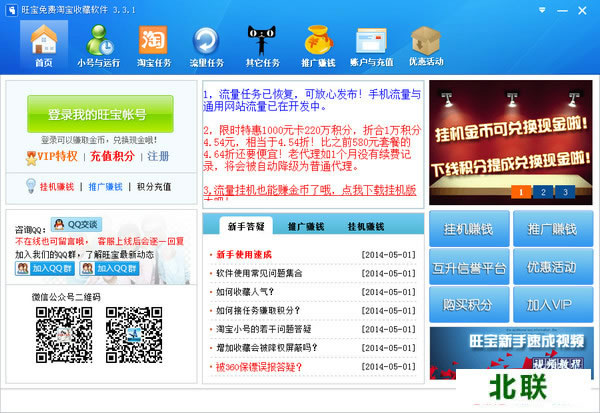Open the 流量任务 toolbar icon
Screen dimensions: 600x413
tap(207, 44)
